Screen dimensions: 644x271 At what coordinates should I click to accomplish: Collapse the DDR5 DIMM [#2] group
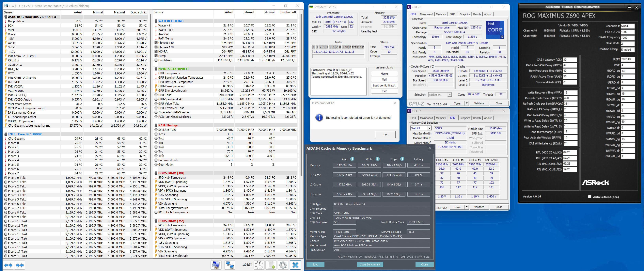[156, 221]
